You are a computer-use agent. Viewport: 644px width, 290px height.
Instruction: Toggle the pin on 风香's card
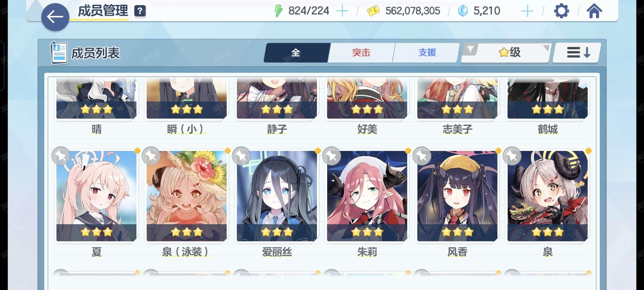[422, 156]
